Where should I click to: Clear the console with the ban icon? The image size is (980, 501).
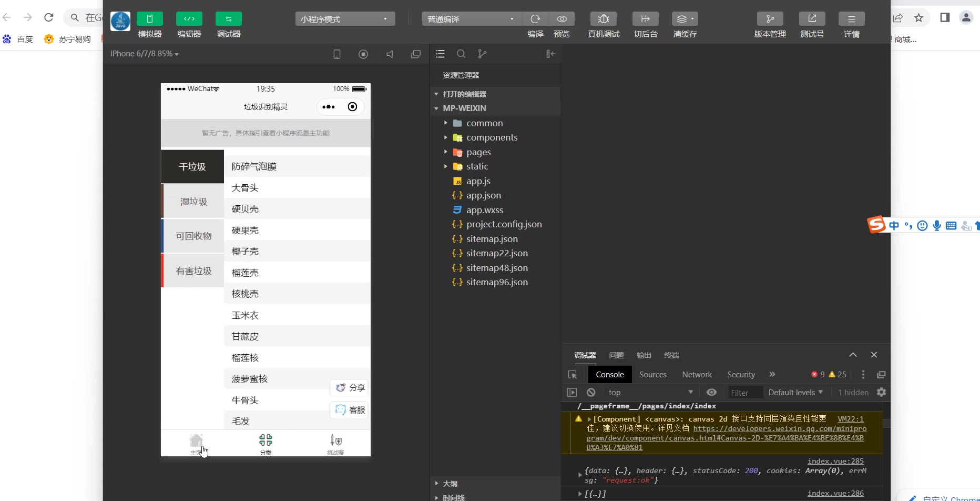click(591, 393)
